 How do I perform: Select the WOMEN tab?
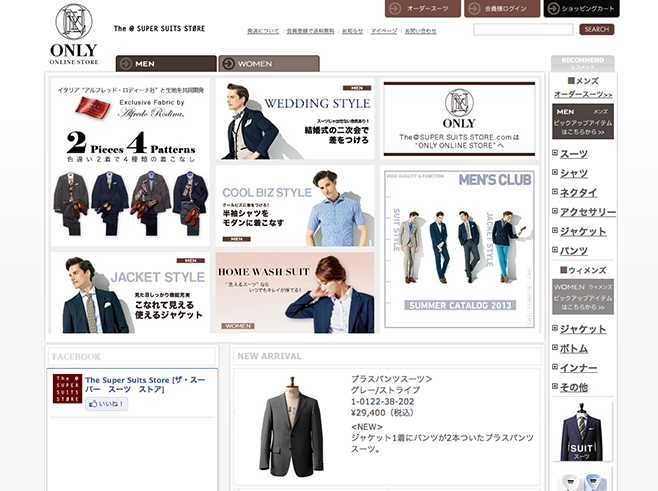click(269, 64)
